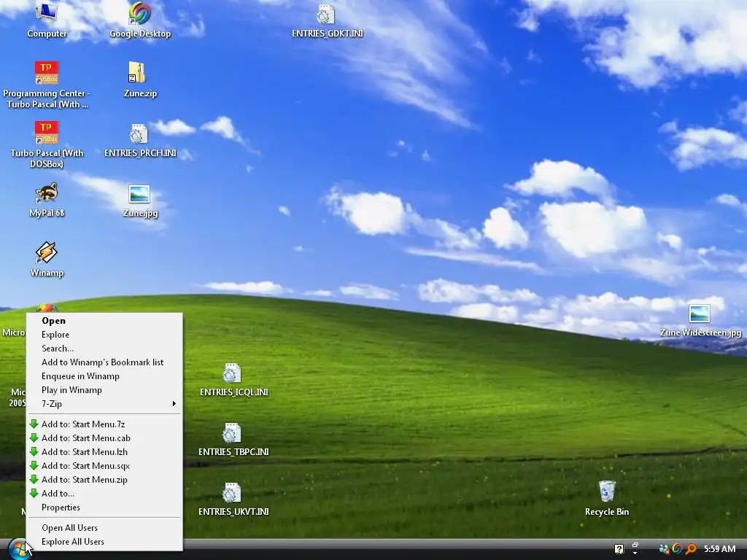Image resolution: width=747 pixels, height=560 pixels.
Task: Click the orange magnifier tray icon
Action: (691, 549)
